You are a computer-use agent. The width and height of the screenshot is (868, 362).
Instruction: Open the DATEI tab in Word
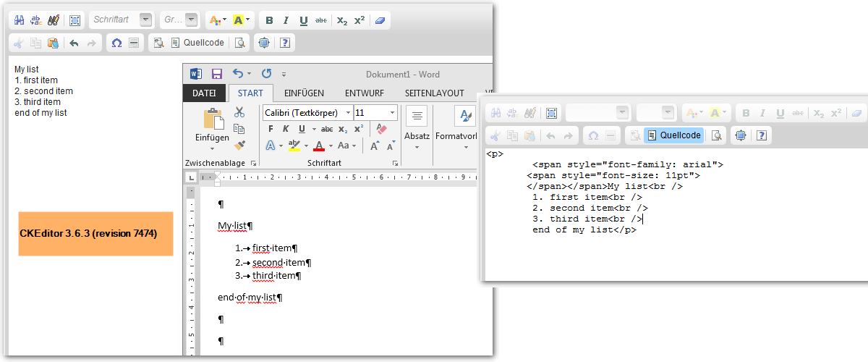tap(204, 93)
